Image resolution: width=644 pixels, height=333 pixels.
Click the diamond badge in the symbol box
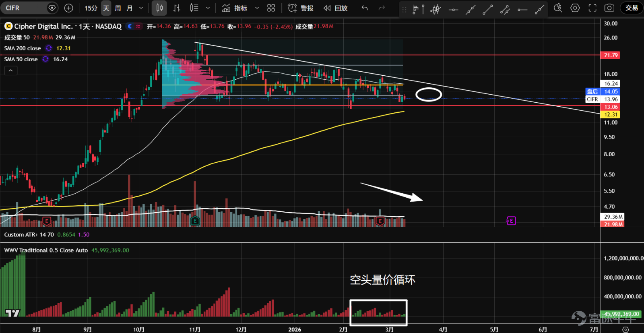click(x=52, y=8)
